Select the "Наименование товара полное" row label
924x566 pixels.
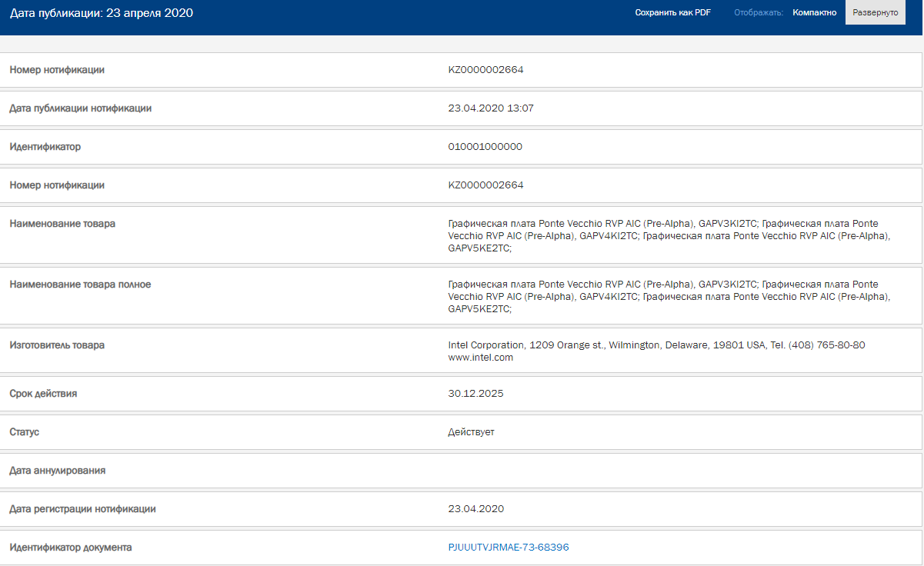click(x=80, y=285)
